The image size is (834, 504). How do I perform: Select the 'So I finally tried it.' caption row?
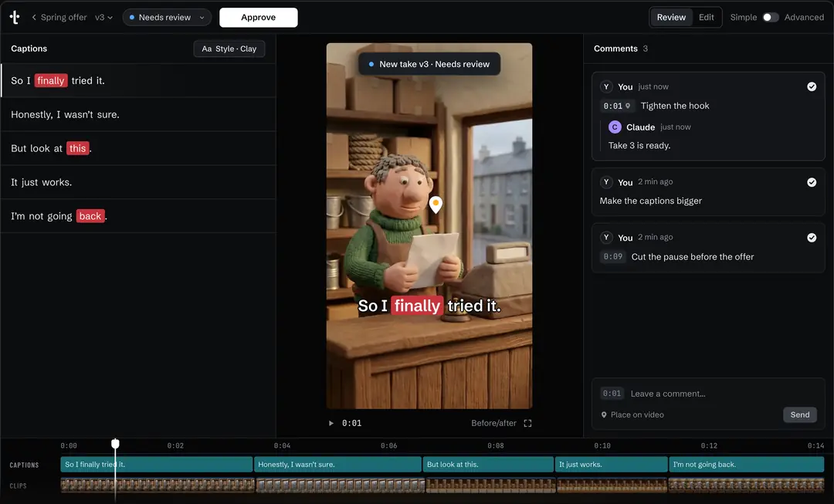click(138, 80)
